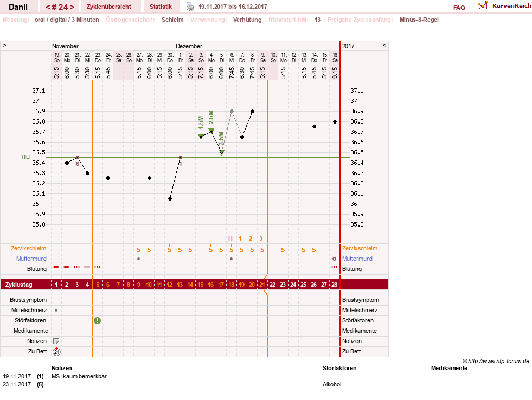532x400 pixels.
Task: Click the Medikamente row label on left
Action: pos(31,331)
